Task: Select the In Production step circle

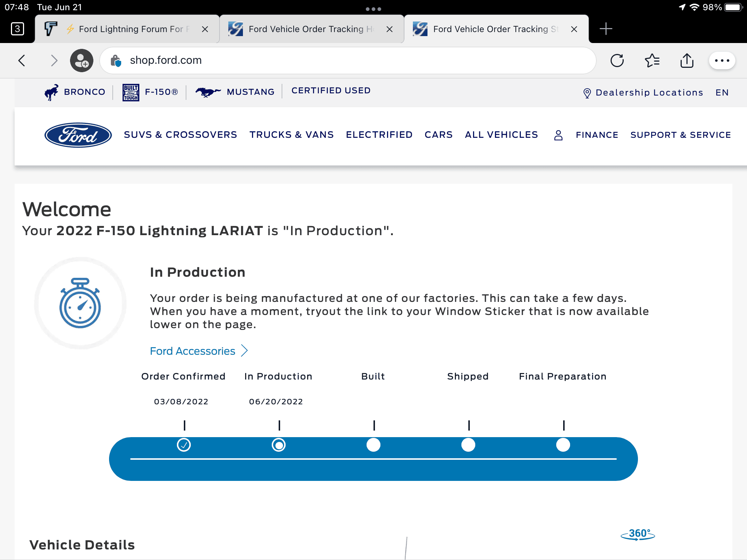Action: (x=279, y=445)
